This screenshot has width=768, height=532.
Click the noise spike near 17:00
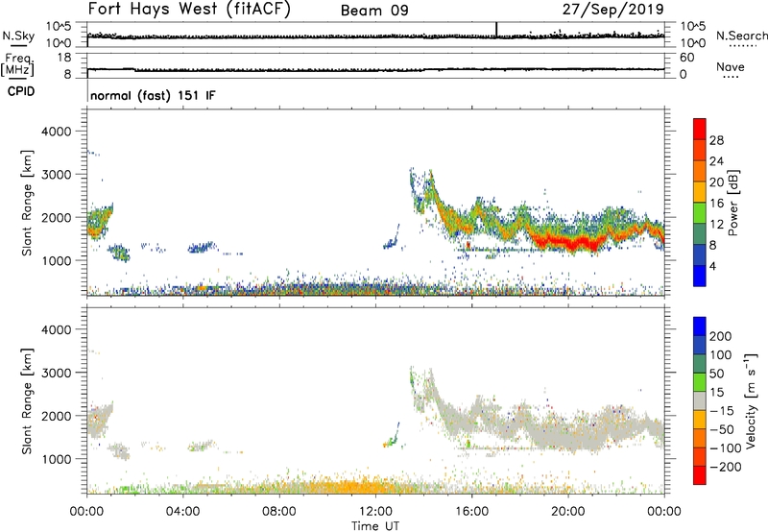pyautogui.click(x=496, y=30)
